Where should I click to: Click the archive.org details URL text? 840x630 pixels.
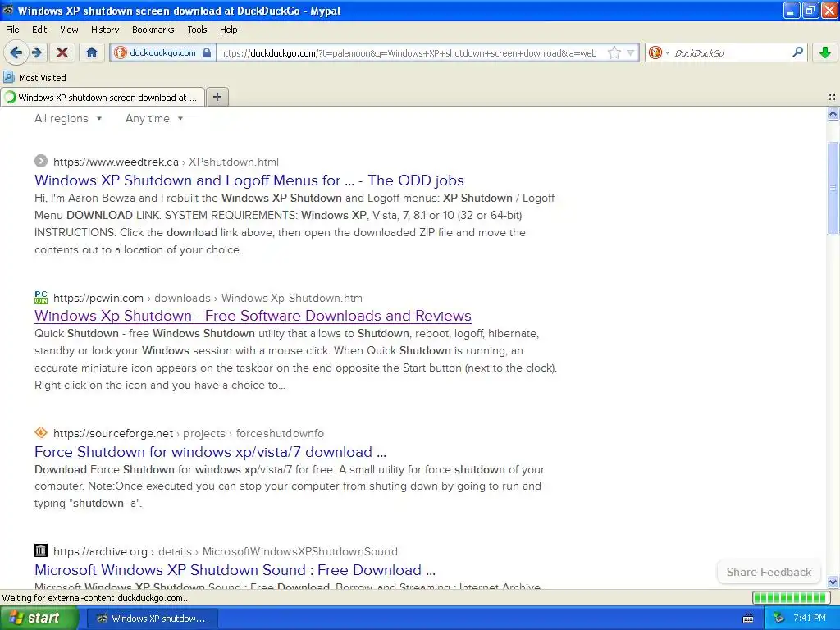pos(226,551)
